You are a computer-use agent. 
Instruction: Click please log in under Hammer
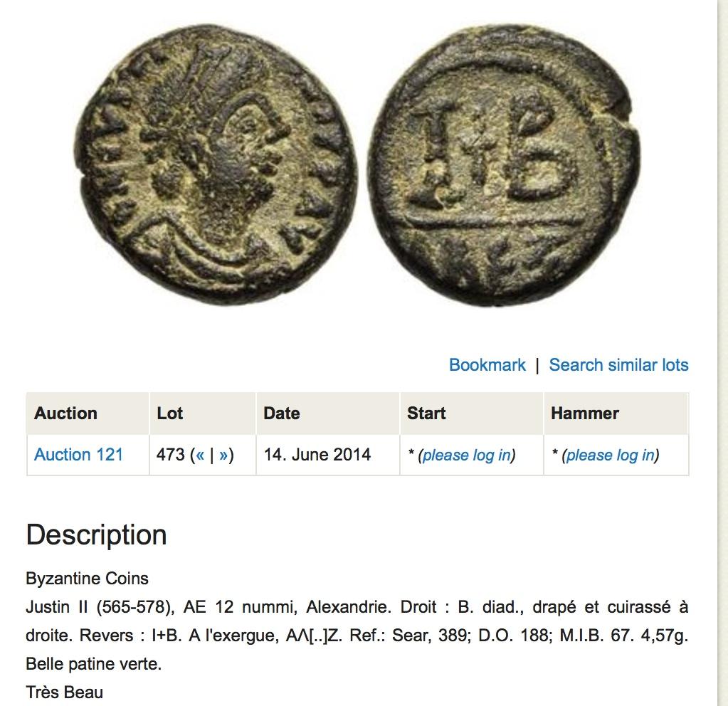(x=610, y=455)
